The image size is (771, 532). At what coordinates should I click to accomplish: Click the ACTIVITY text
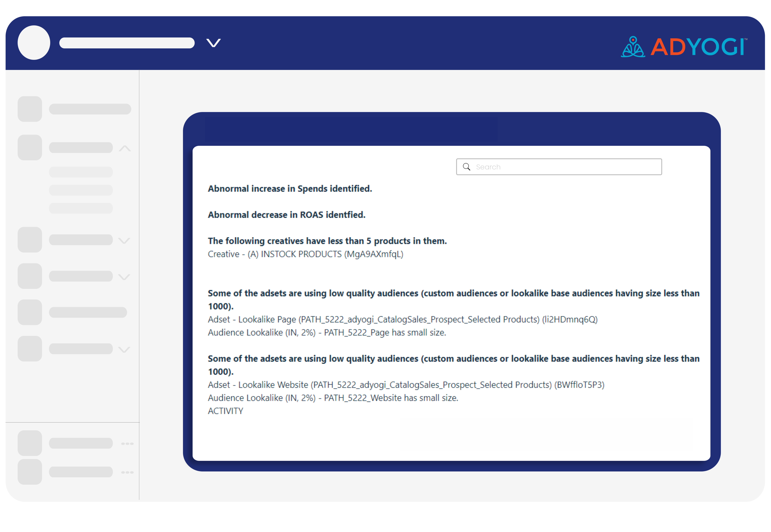pyautogui.click(x=226, y=411)
